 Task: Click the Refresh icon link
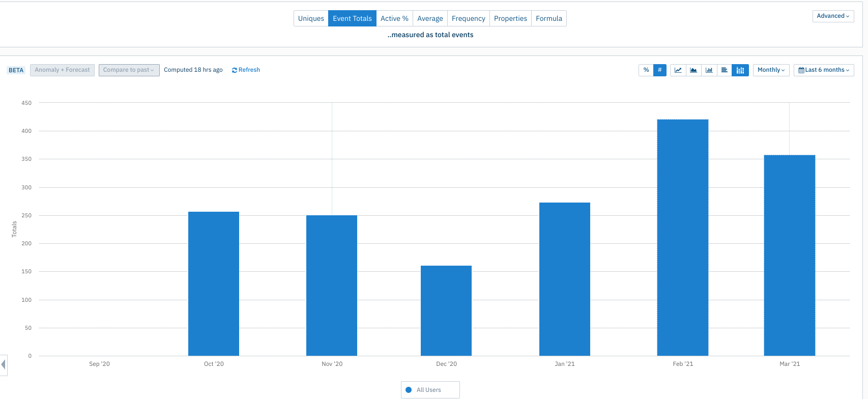pyautogui.click(x=246, y=70)
